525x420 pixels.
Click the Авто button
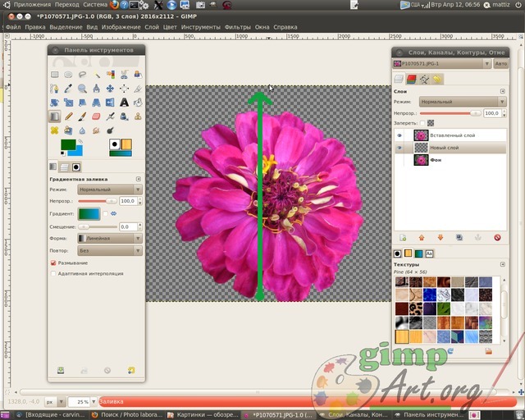pos(501,64)
